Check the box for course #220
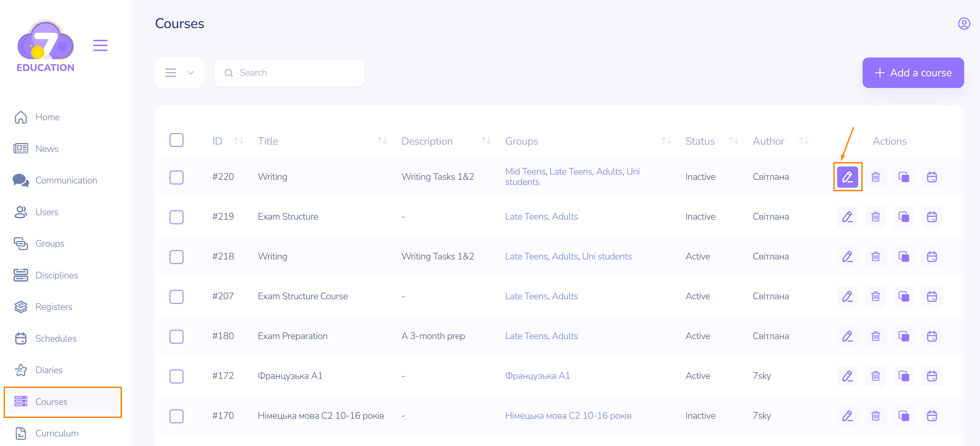 click(x=177, y=177)
